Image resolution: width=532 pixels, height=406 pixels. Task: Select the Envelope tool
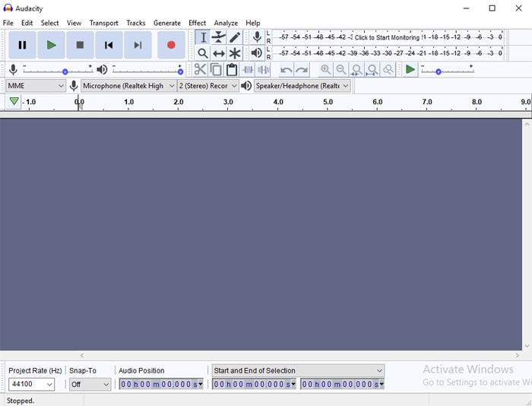point(219,37)
